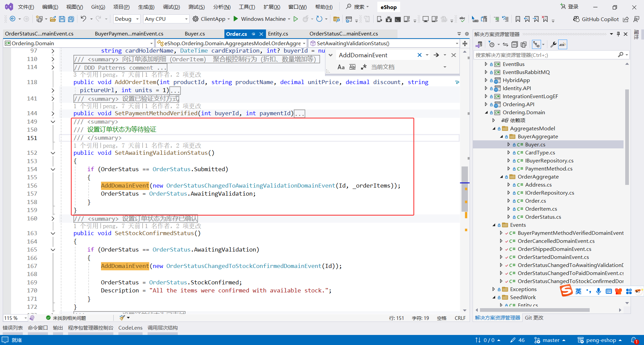Viewport: 644px width, 345px height.
Task: Clear all bookmarks with the red-X bookmark icon
Action: pyautogui.click(x=545, y=19)
